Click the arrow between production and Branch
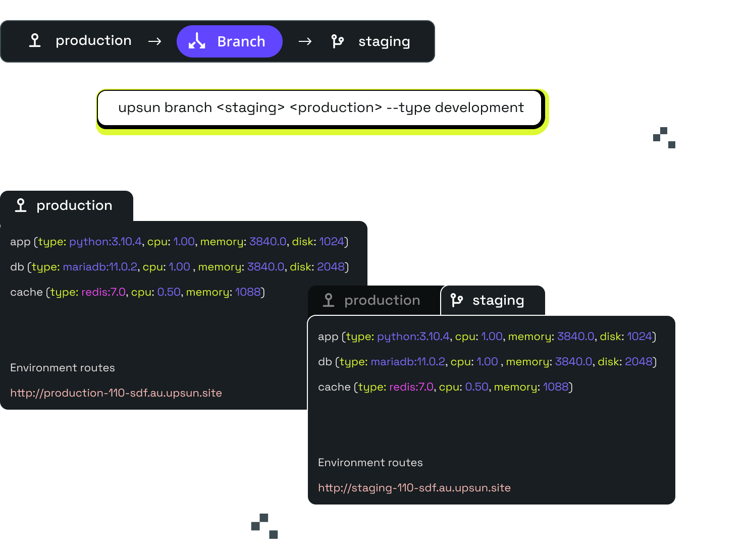 point(155,41)
